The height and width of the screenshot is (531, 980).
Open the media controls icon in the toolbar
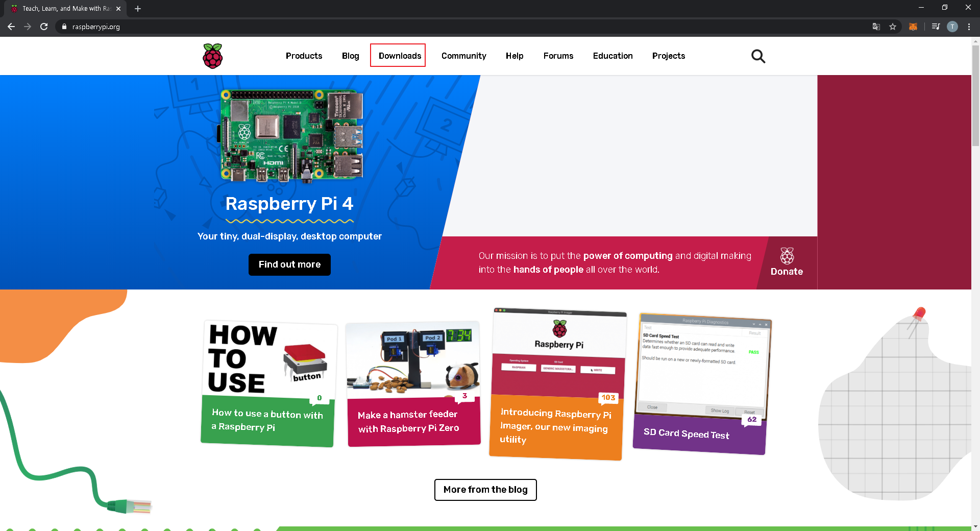pyautogui.click(x=936, y=27)
